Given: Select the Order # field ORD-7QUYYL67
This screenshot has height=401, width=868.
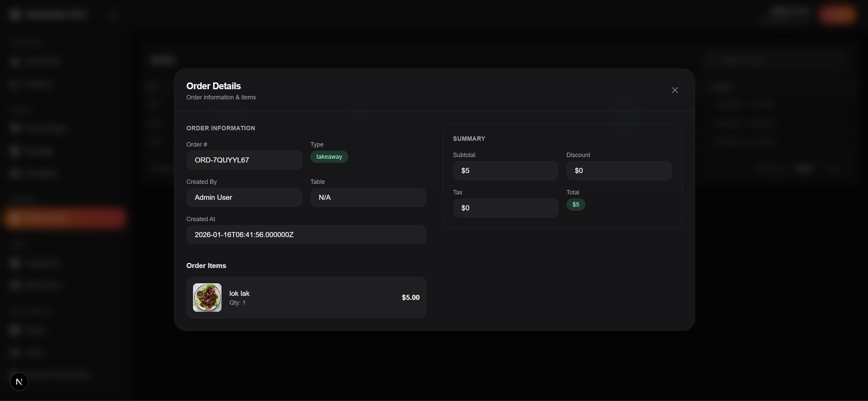Looking at the screenshot, I should pos(244,160).
